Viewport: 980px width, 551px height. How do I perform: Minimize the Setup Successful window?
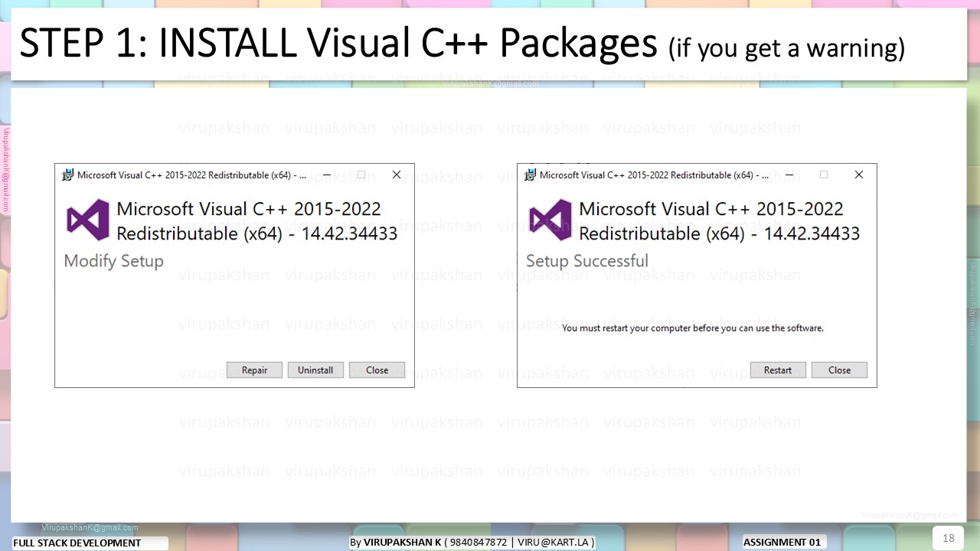(x=789, y=174)
